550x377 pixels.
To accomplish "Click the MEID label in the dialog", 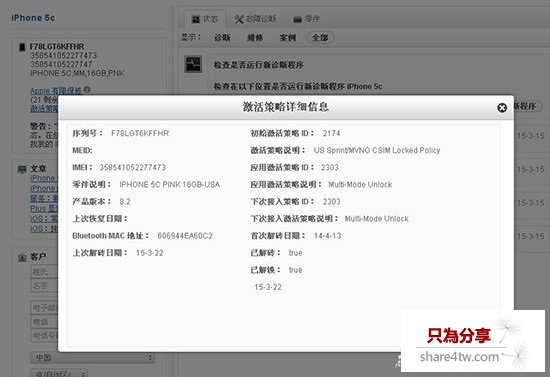I will click(x=82, y=150).
